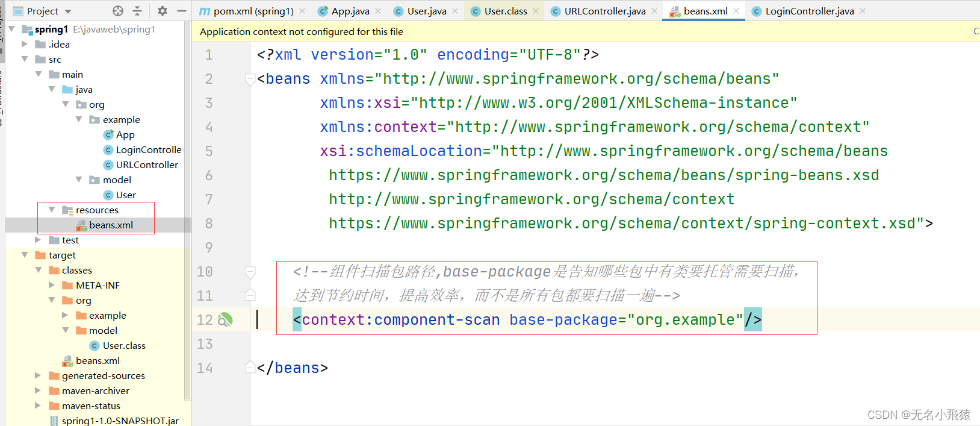
Task: Collapse the src folder
Action: pyautogui.click(x=25, y=59)
